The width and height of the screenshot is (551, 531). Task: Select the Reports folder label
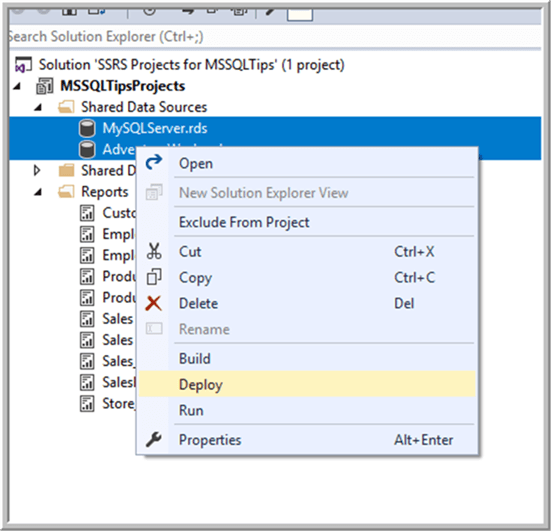click(105, 192)
